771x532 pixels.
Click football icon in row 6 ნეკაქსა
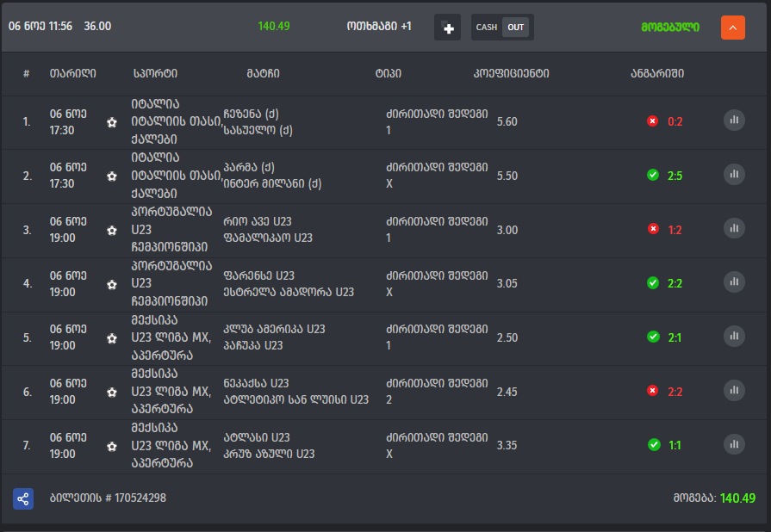(x=112, y=393)
